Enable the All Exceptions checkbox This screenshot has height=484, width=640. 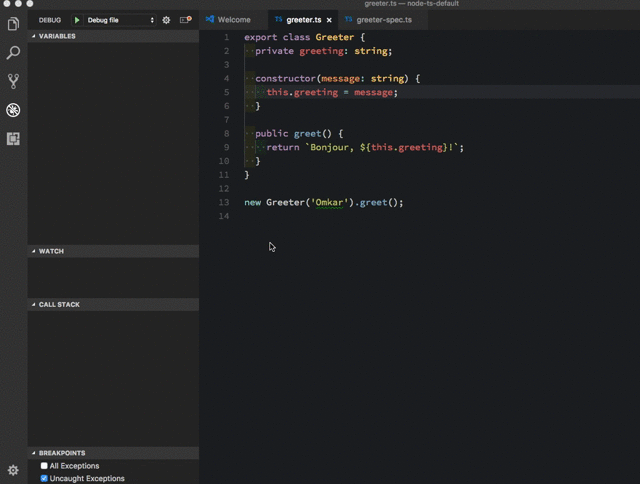click(44, 466)
